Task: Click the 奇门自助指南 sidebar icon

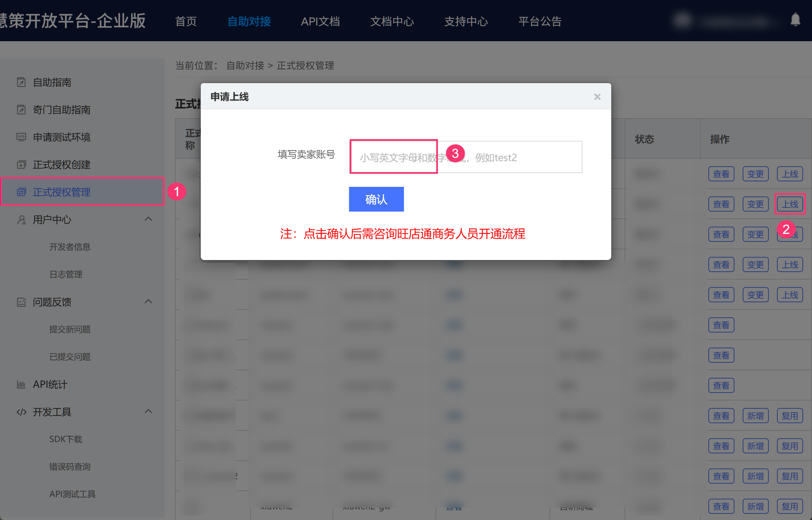Action: coord(21,110)
